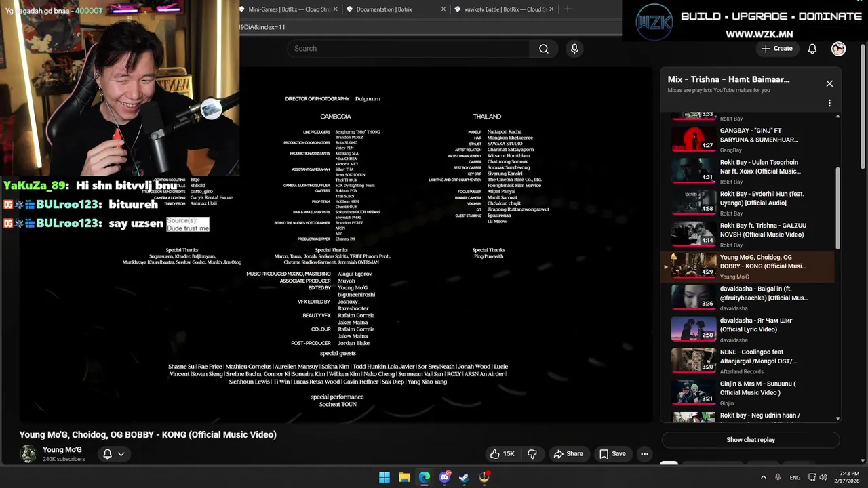Click the video player credits area

(x=336, y=244)
